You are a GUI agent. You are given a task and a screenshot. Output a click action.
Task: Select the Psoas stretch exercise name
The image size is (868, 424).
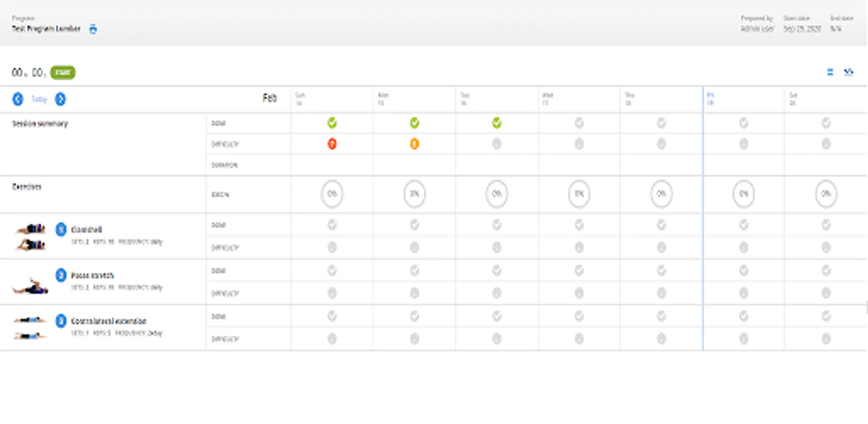pyautogui.click(x=92, y=275)
